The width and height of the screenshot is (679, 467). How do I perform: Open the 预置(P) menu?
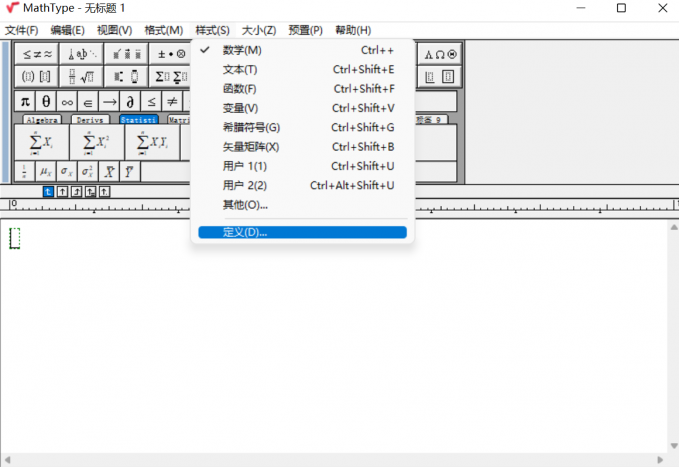point(305,30)
